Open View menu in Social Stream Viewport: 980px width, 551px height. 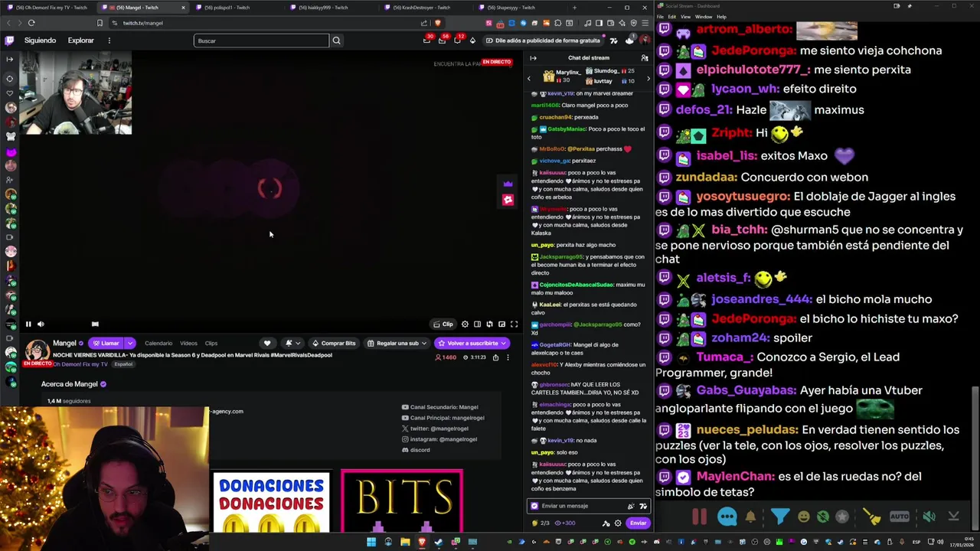(x=686, y=17)
